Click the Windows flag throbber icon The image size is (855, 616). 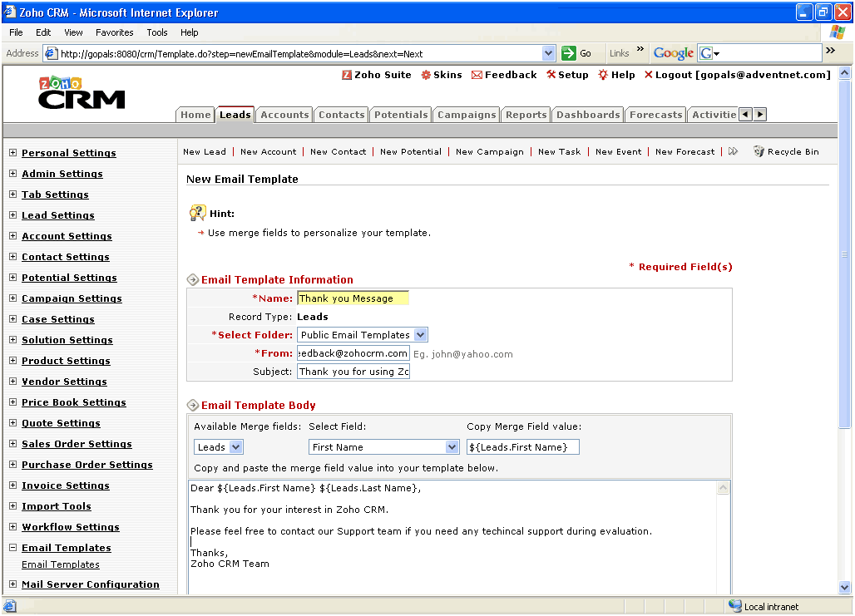pyautogui.click(x=837, y=32)
